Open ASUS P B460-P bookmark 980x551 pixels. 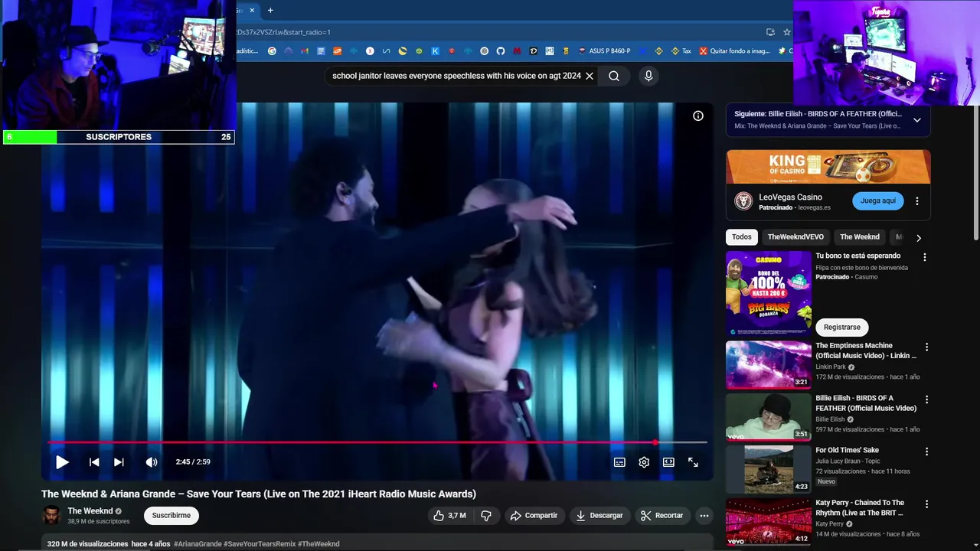coord(604,51)
